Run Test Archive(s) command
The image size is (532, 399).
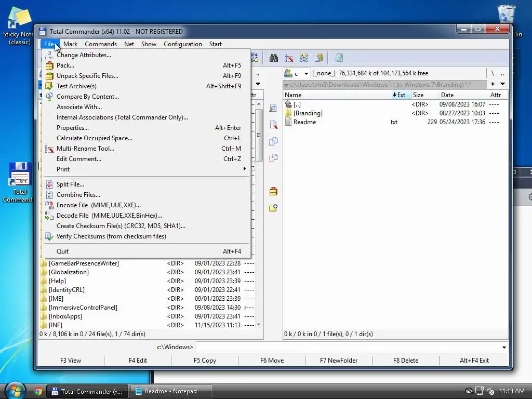[146, 86]
